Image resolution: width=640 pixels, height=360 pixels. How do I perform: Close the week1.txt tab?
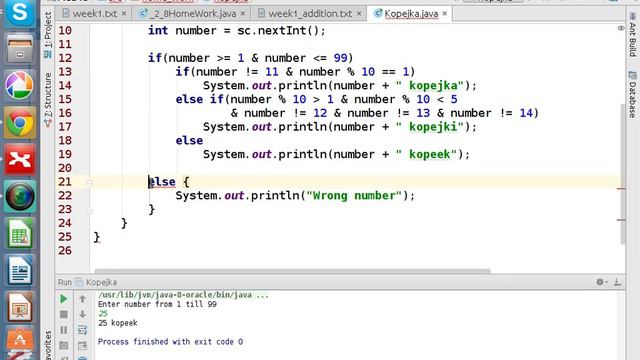[x=124, y=13]
